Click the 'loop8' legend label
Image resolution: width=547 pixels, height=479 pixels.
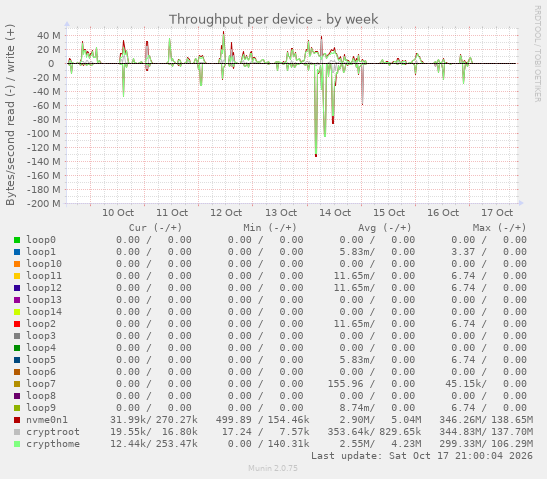click(41, 396)
